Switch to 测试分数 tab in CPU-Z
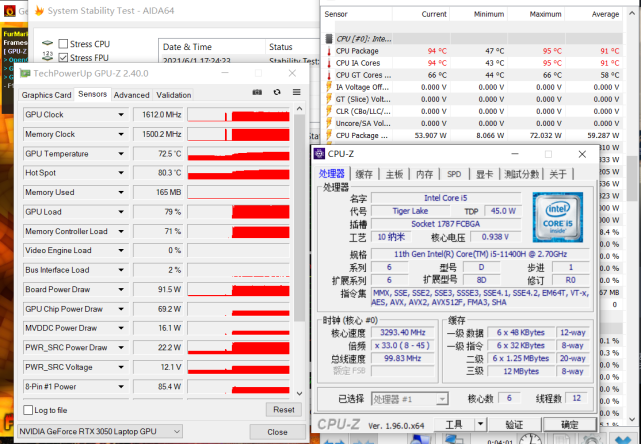 522,174
